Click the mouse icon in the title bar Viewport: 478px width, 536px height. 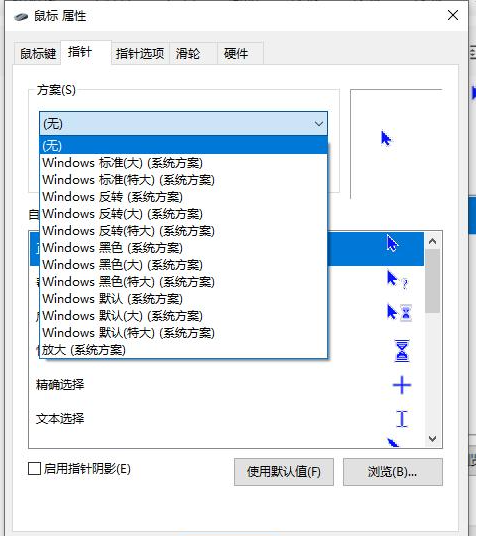[x=21, y=16]
